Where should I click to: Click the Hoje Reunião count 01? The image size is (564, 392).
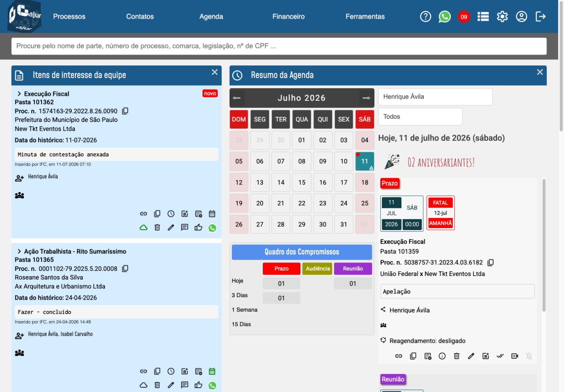coord(353,284)
